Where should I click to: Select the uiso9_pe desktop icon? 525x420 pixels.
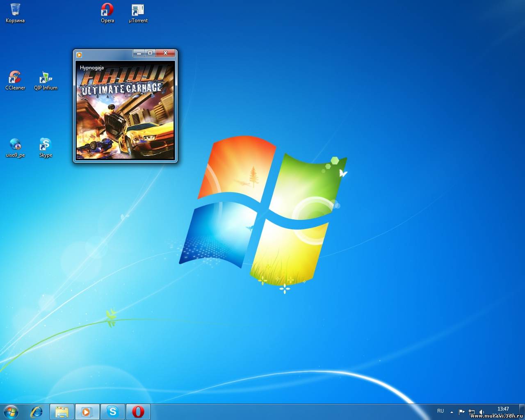click(15, 148)
